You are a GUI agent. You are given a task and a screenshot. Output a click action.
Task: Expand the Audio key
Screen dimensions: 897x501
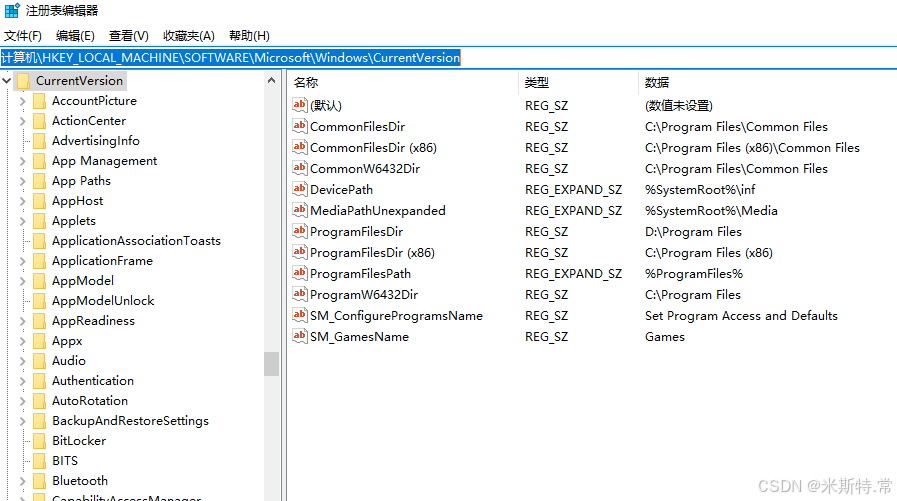click(23, 361)
